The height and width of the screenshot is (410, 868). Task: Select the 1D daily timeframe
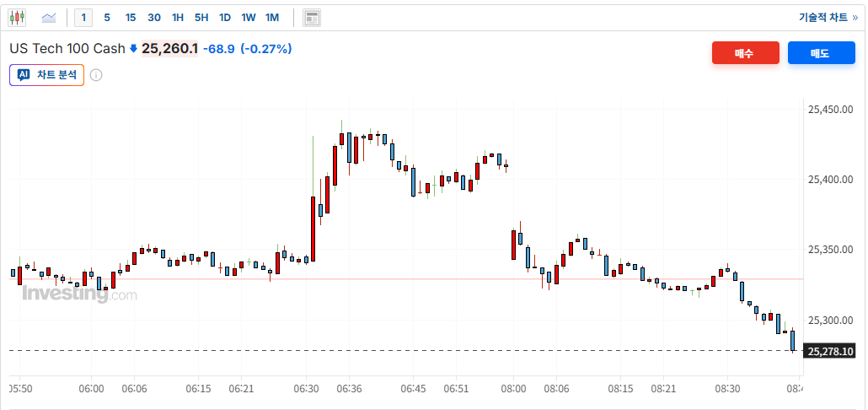225,17
